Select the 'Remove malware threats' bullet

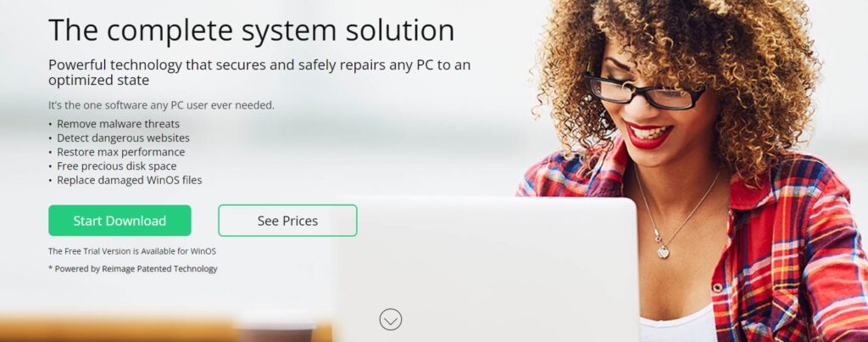pos(118,124)
